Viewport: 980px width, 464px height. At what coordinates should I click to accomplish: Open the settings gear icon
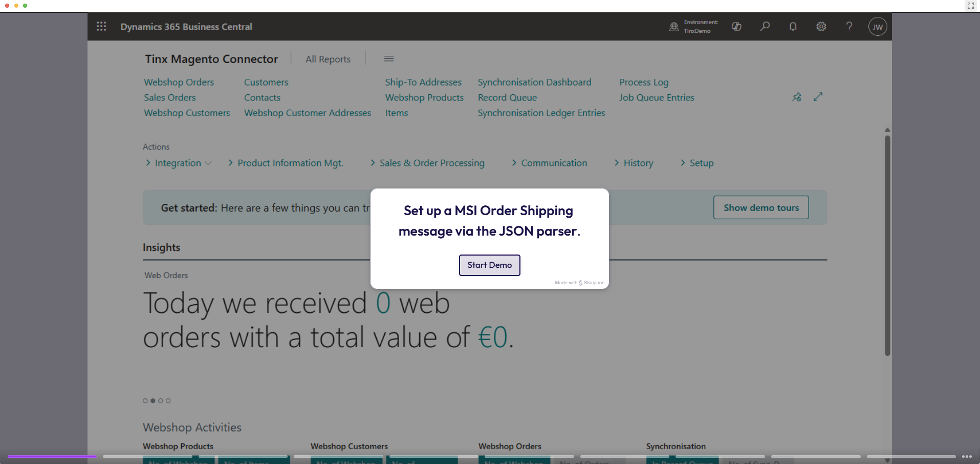821,27
